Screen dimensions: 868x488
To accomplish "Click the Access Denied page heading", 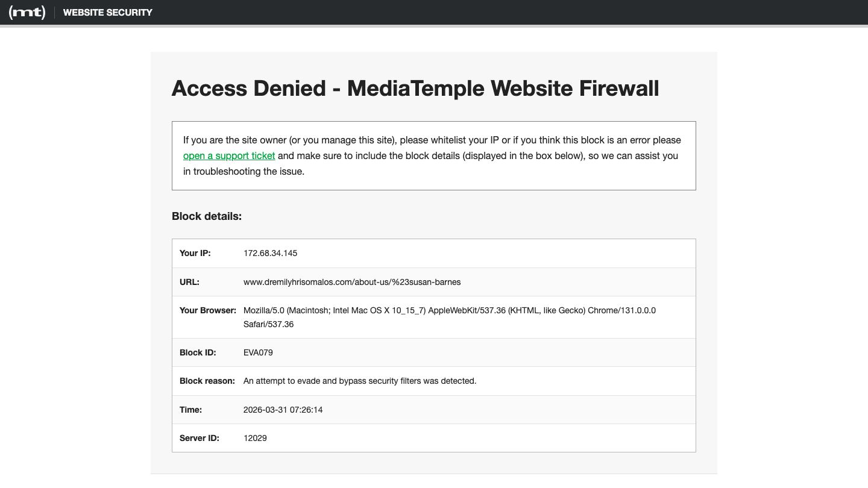I will tap(415, 89).
